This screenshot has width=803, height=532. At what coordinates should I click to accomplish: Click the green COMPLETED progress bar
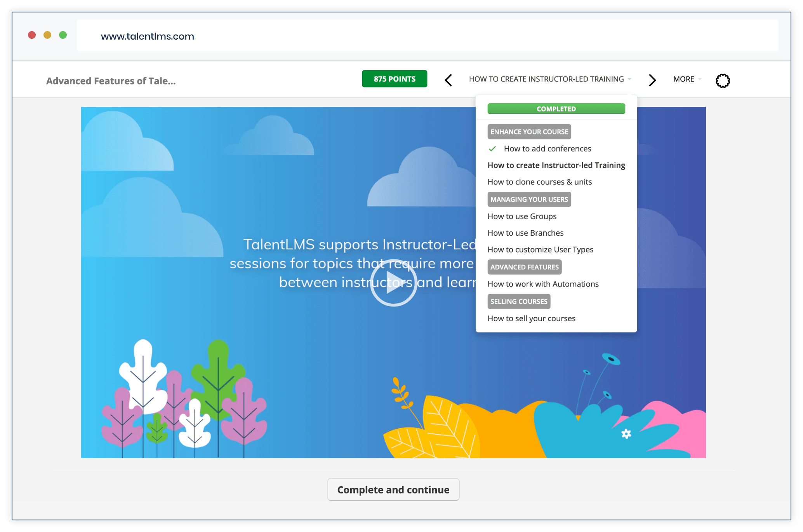click(x=556, y=109)
